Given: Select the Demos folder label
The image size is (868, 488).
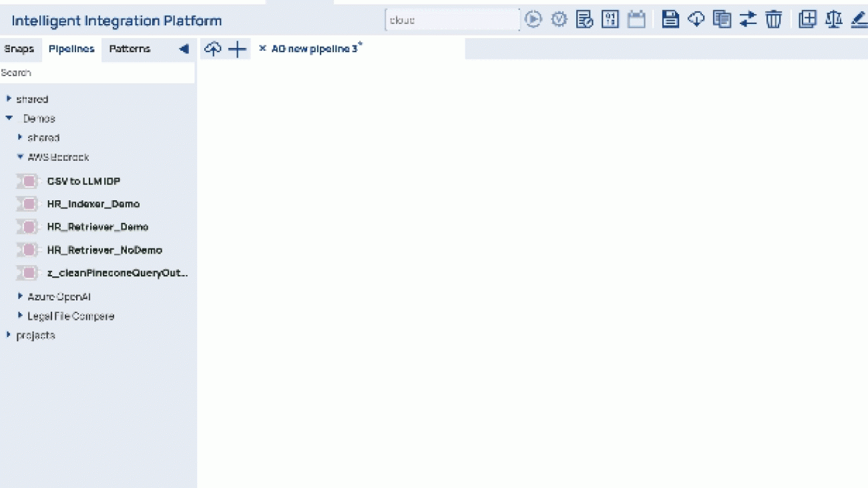Looking at the screenshot, I should click(39, 118).
